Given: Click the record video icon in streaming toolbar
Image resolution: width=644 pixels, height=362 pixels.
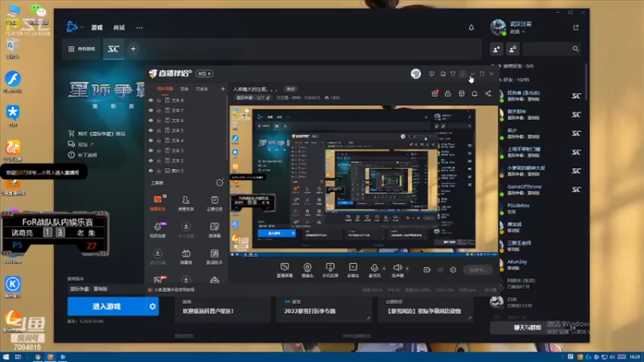Looking at the screenshot, I should 427,269.
